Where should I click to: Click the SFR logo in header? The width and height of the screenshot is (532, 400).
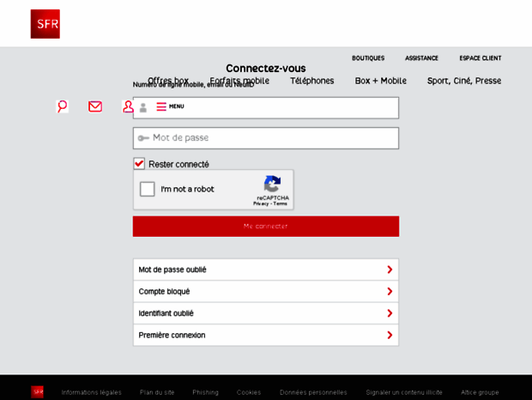click(45, 24)
